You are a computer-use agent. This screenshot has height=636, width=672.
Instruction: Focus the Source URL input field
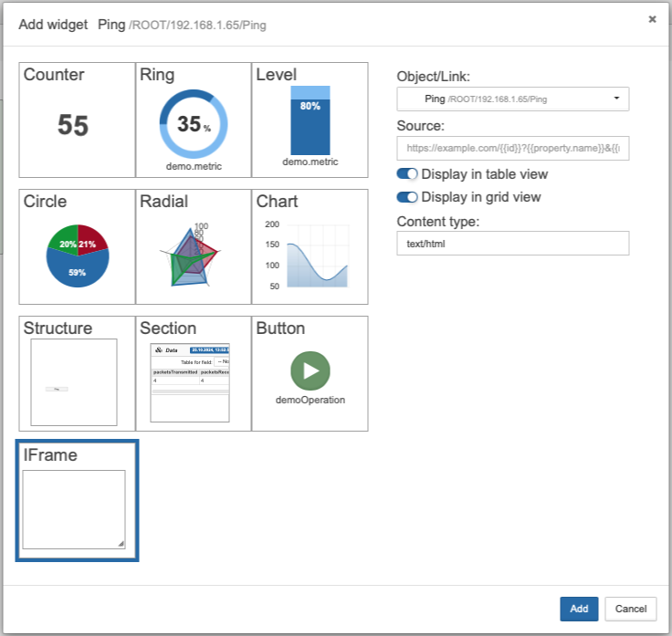tap(513, 148)
